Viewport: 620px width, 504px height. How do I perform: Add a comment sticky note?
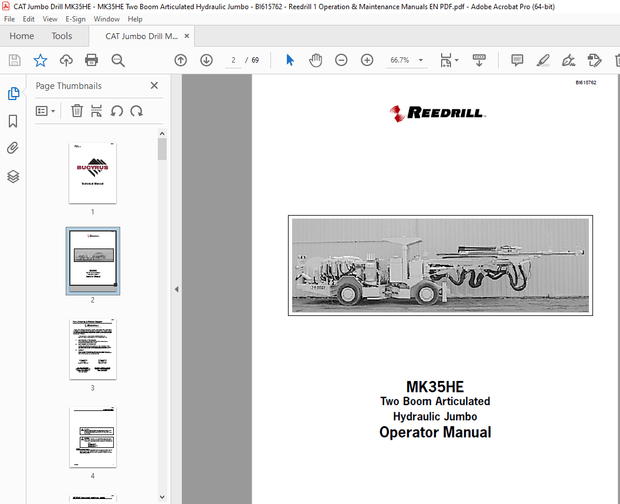[x=517, y=60]
